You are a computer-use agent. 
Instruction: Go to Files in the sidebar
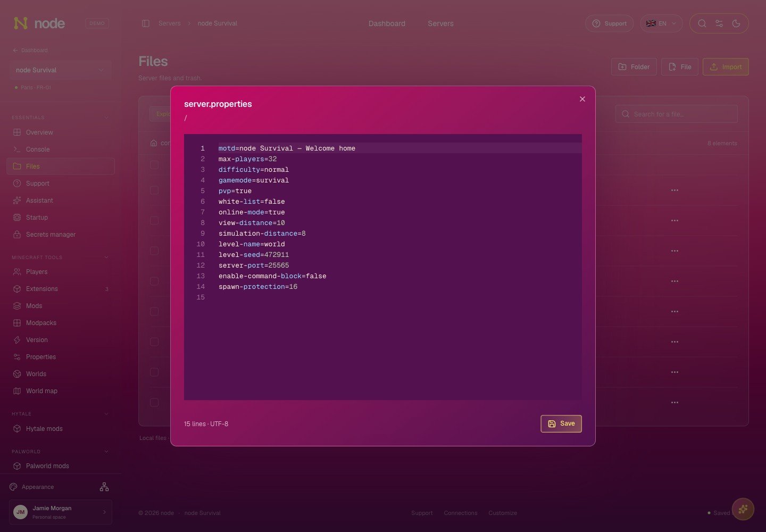pyautogui.click(x=61, y=167)
